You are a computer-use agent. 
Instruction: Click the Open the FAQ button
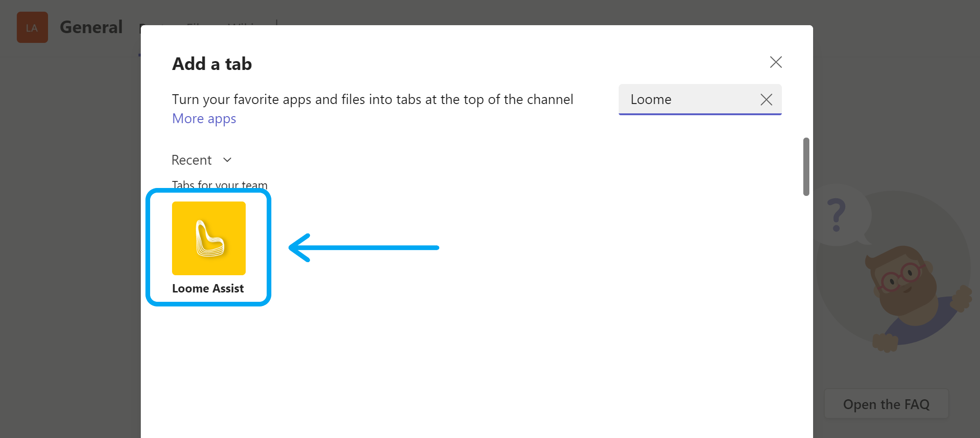point(886,404)
